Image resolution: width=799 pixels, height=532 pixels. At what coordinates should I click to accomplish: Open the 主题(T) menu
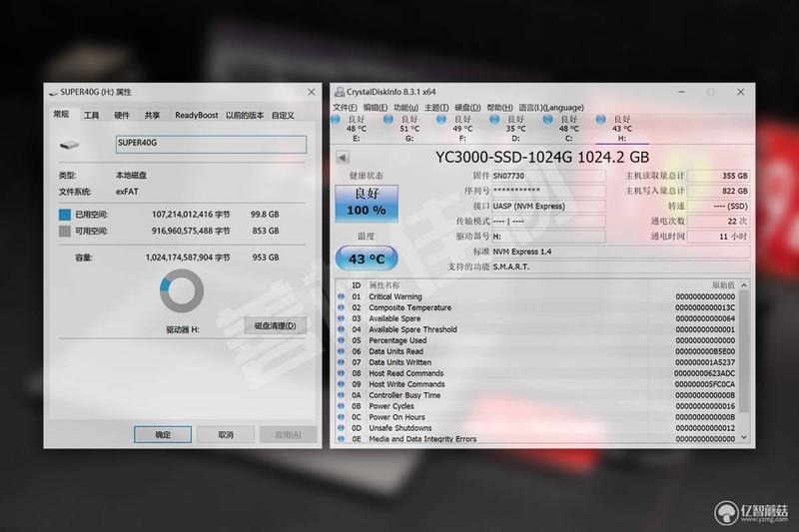point(436,108)
